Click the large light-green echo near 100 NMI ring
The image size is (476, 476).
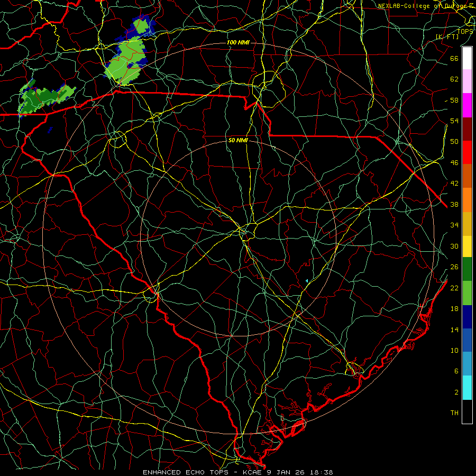tap(126, 62)
